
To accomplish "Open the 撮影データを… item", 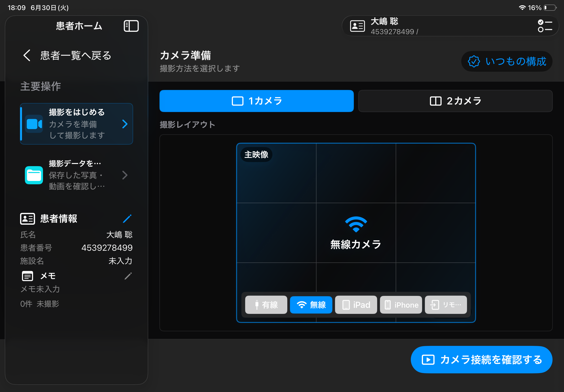I will click(77, 175).
